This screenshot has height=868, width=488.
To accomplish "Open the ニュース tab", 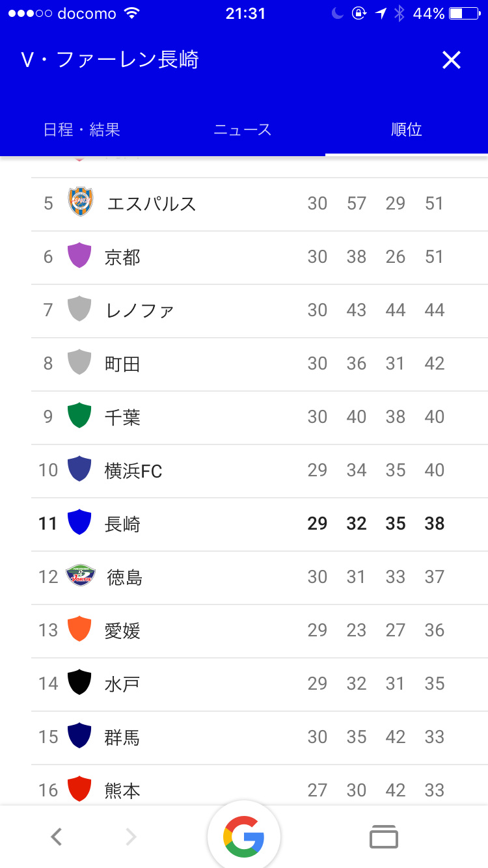I will click(243, 129).
